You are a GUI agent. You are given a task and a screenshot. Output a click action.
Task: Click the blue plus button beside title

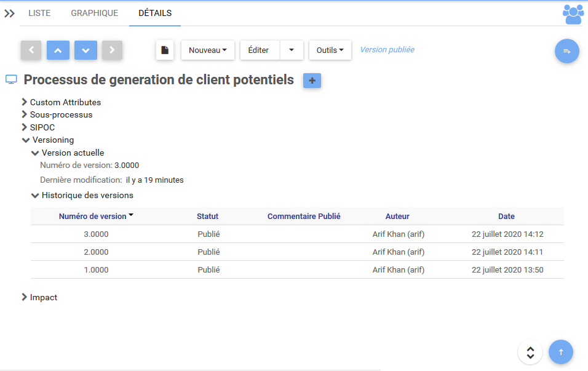click(312, 81)
